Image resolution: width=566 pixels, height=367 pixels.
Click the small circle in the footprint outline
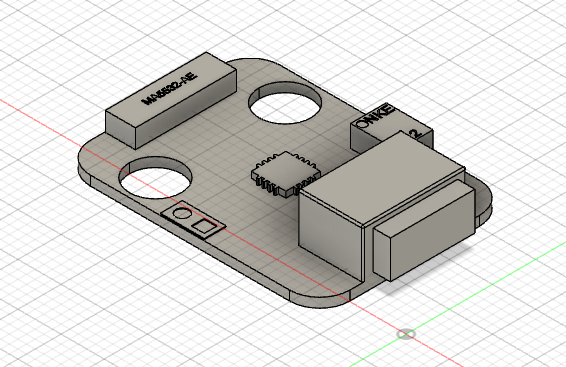[x=182, y=213]
